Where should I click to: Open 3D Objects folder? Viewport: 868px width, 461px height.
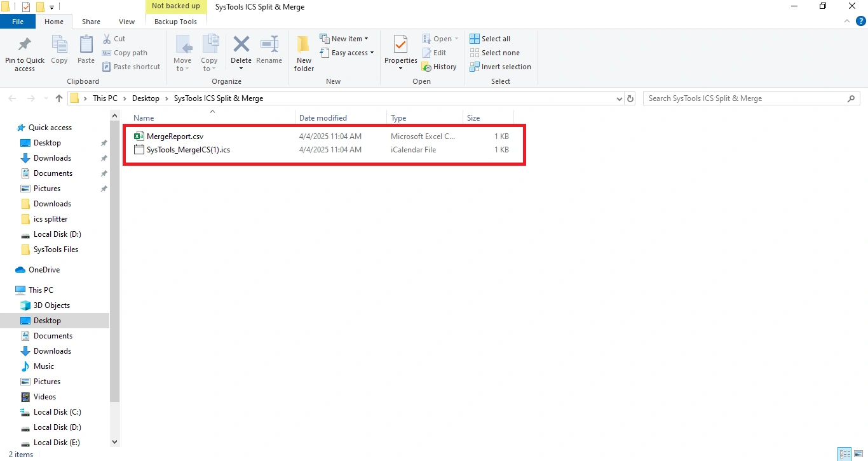[51, 305]
